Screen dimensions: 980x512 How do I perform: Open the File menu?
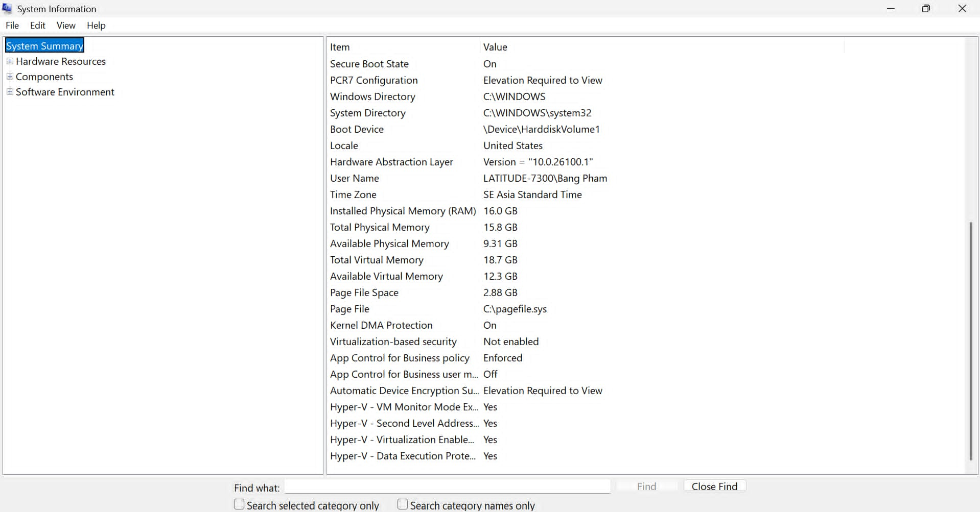pos(12,26)
